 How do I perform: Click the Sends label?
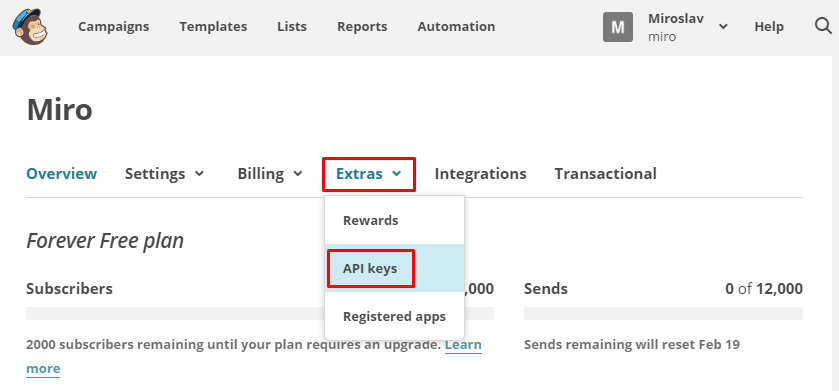[545, 289]
